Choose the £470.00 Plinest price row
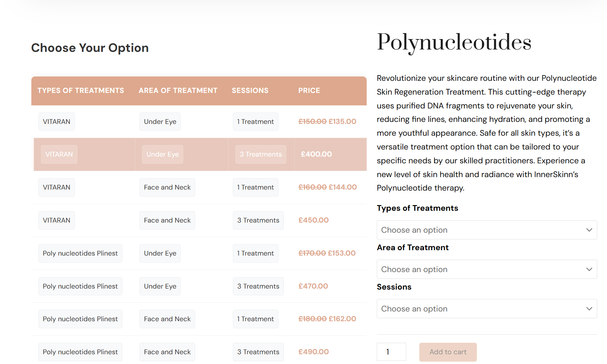Image resolution: width=607 pixels, height=364 pixels. pyautogui.click(x=313, y=286)
